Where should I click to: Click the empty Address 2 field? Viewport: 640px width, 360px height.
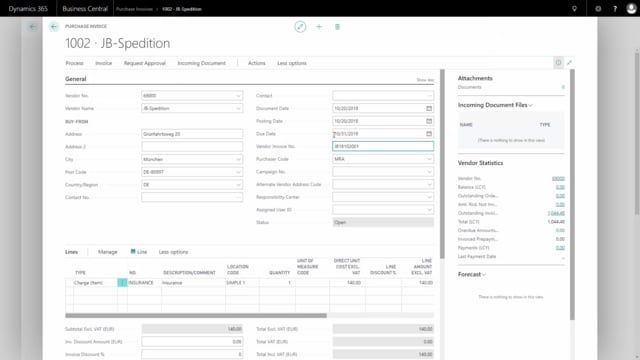[192, 147]
